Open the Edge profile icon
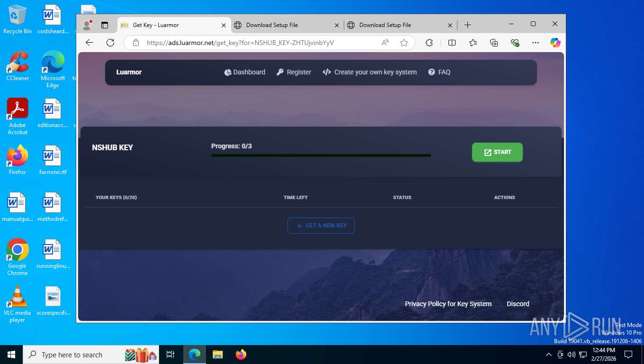Viewport: 644px width, 364px height. [87, 25]
